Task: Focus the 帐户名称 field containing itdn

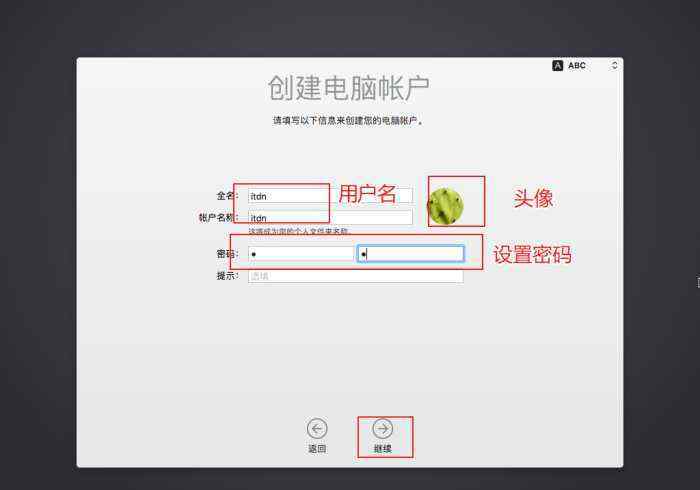Action: (330, 218)
